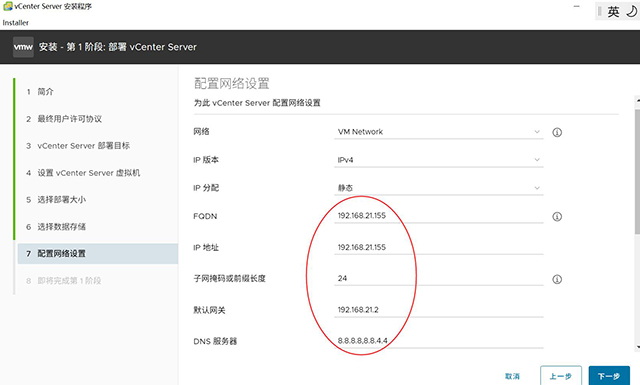
Task: Open step 5 选择部署大小
Action: (56, 200)
